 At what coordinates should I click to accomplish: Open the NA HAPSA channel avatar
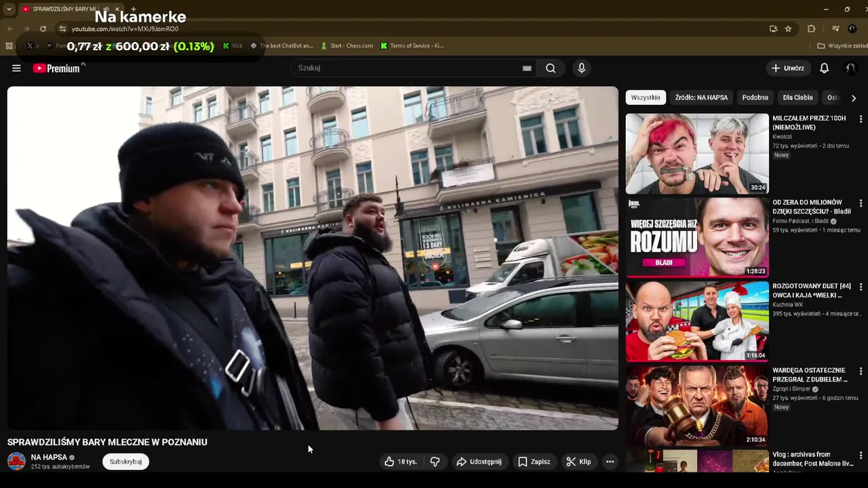(x=16, y=462)
